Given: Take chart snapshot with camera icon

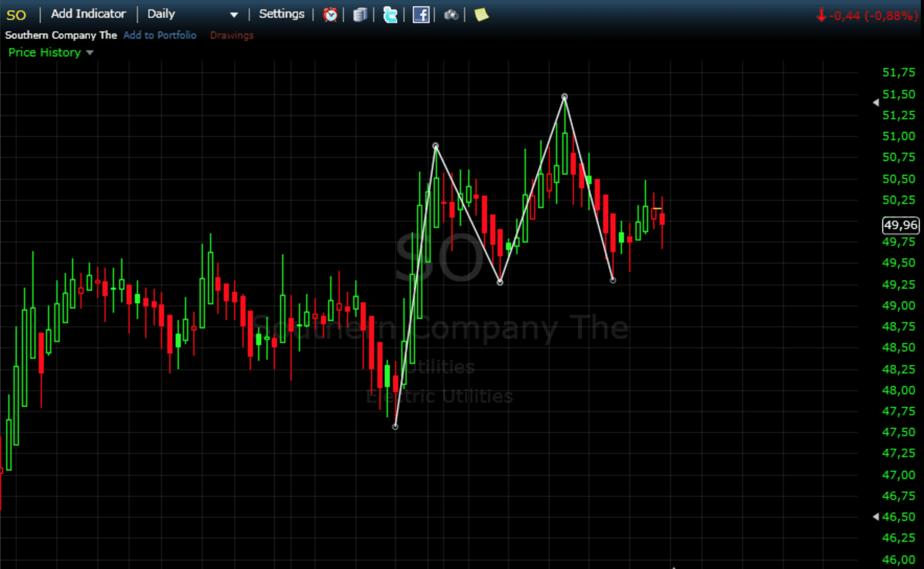Looking at the screenshot, I should [x=451, y=15].
